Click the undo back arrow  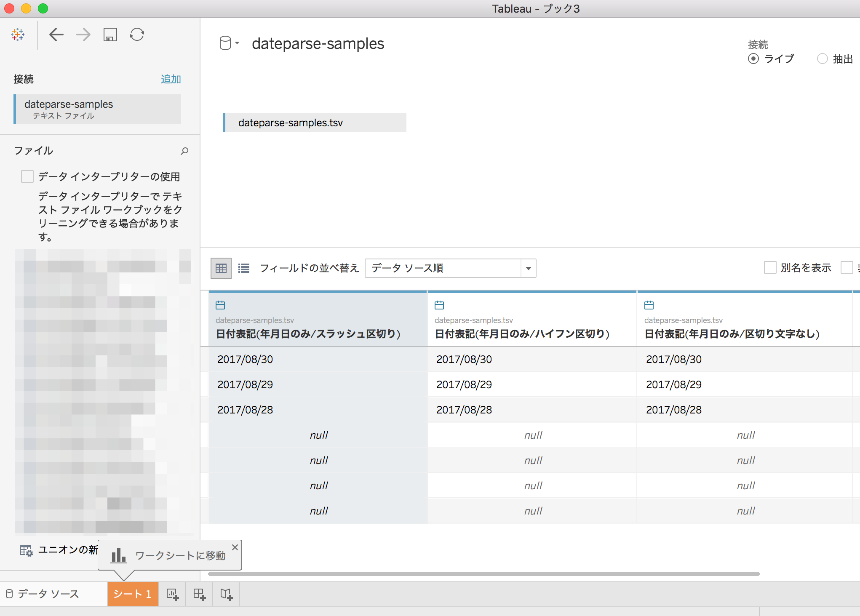click(57, 35)
